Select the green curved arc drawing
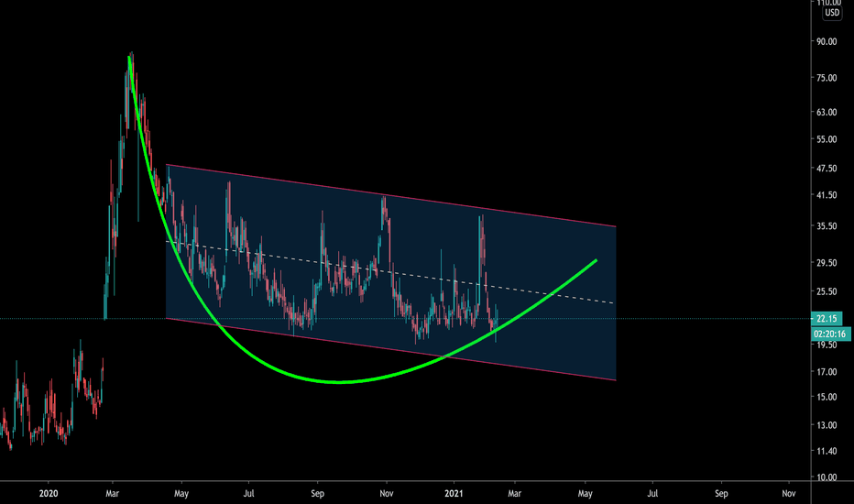 pyautogui.click(x=338, y=381)
